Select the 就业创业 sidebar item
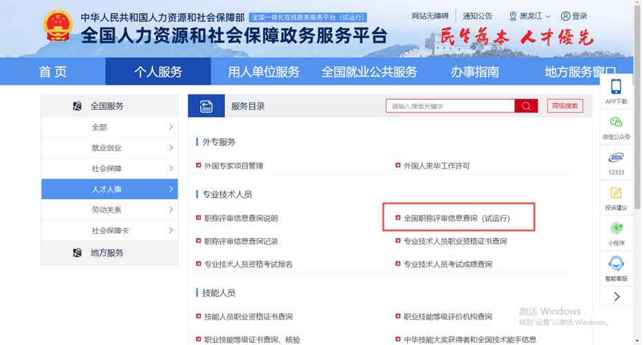This screenshot has height=345, width=644. tap(110, 148)
